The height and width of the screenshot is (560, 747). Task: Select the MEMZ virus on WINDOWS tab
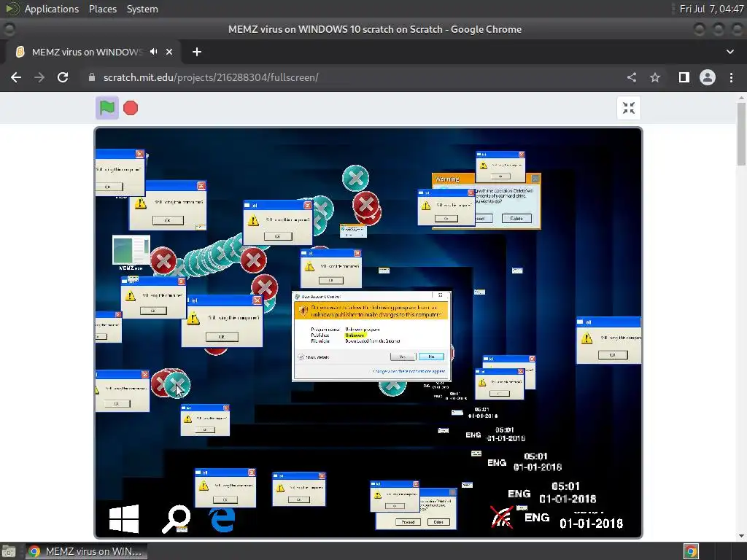88,52
